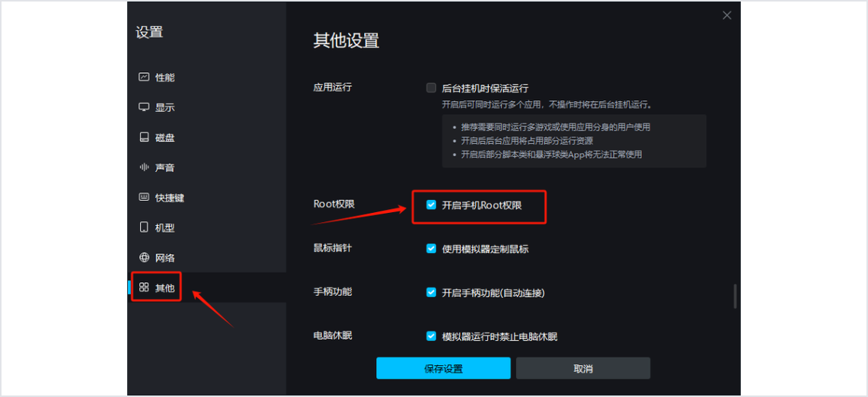
Task: Click the 磁盘 disk icon
Action: 144,137
